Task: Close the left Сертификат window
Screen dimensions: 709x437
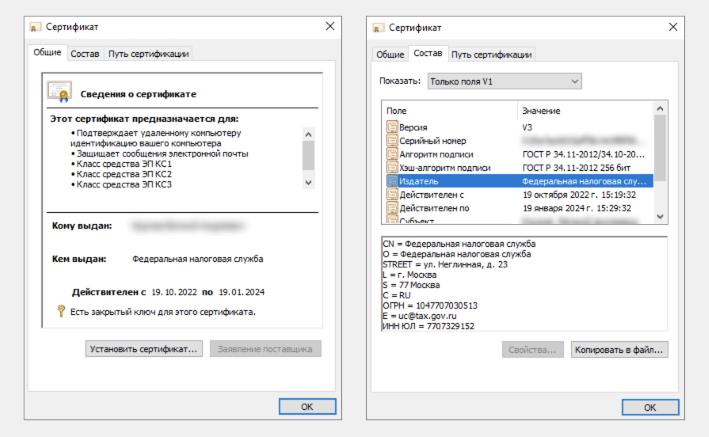Action: (330, 26)
